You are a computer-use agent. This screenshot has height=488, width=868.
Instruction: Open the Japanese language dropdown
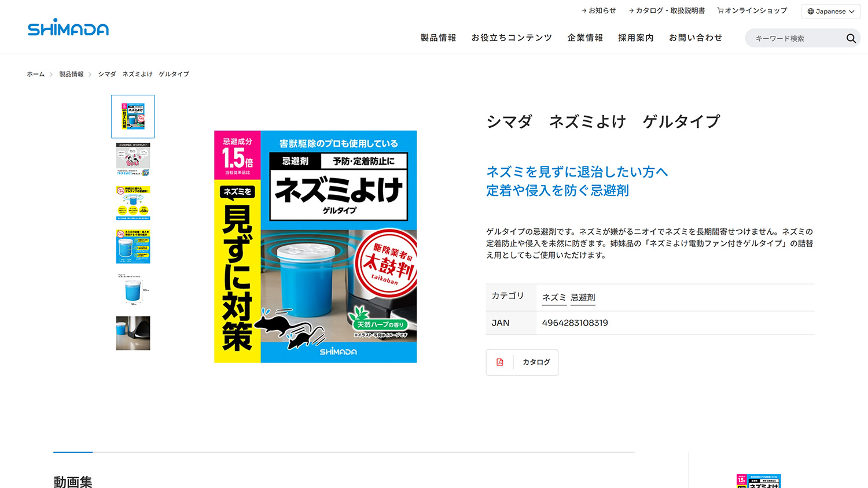point(831,11)
